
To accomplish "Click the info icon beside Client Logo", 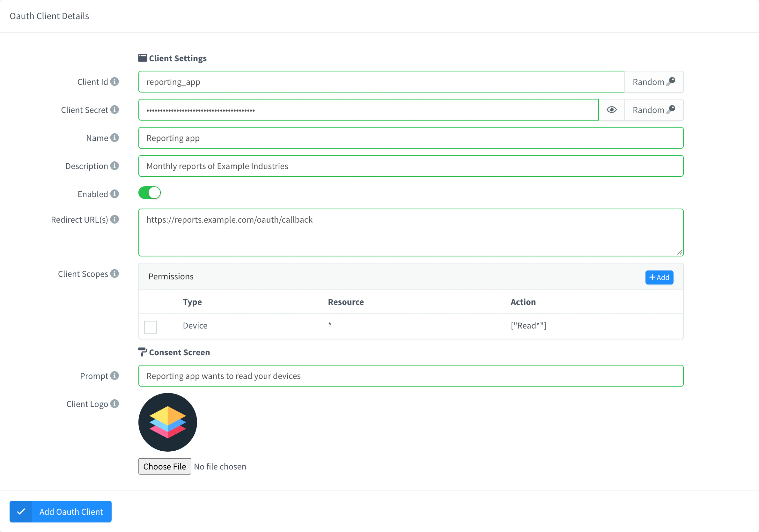I will point(114,404).
